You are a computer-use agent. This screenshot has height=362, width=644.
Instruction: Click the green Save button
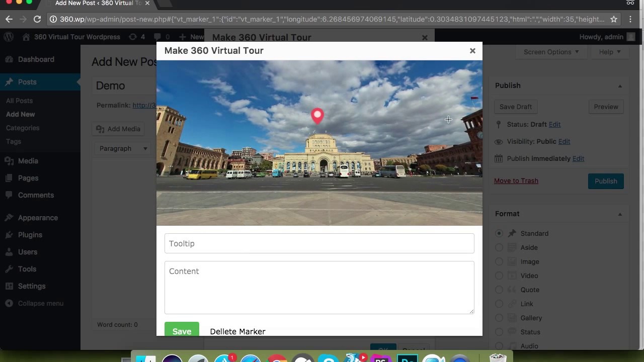(x=182, y=329)
